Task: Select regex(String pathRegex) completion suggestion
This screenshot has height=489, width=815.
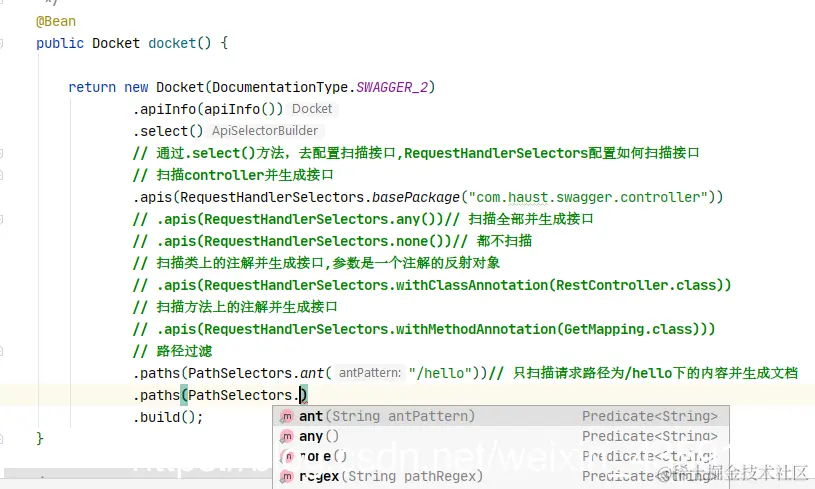Action: 501,476
